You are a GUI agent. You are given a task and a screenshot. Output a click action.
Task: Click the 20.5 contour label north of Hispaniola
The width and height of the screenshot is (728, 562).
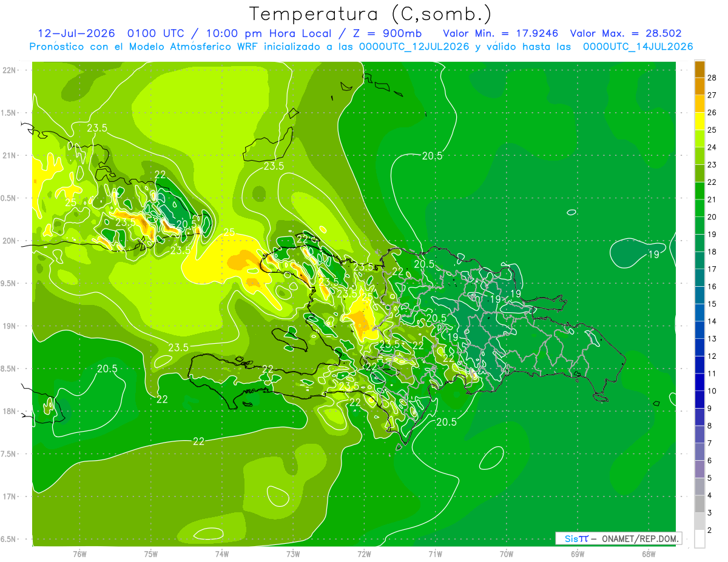(432, 156)
